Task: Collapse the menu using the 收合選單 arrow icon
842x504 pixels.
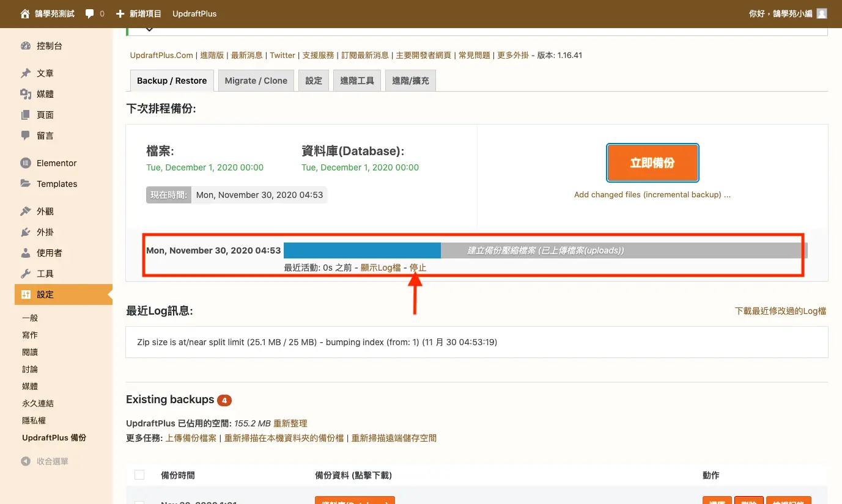Action: point(26,461)
